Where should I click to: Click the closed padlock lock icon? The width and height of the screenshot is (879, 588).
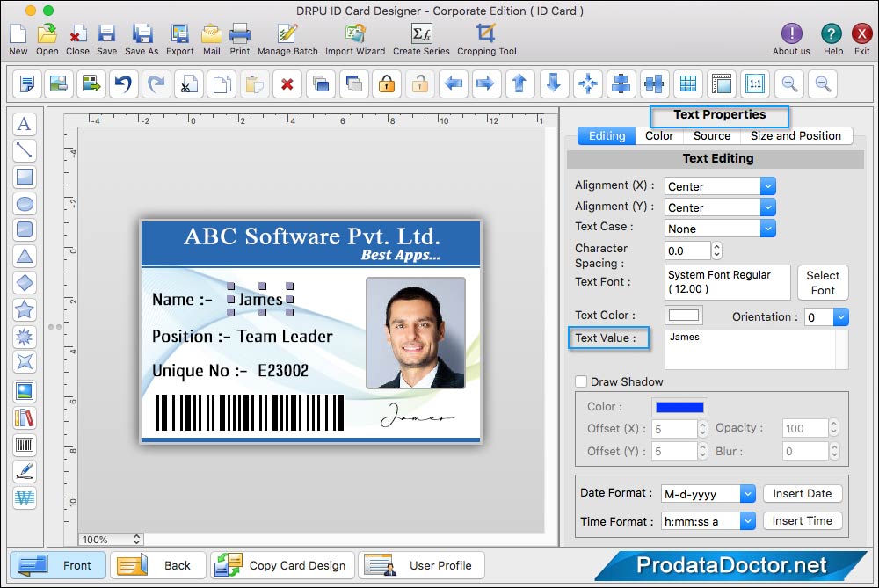[x=387, y=84]
